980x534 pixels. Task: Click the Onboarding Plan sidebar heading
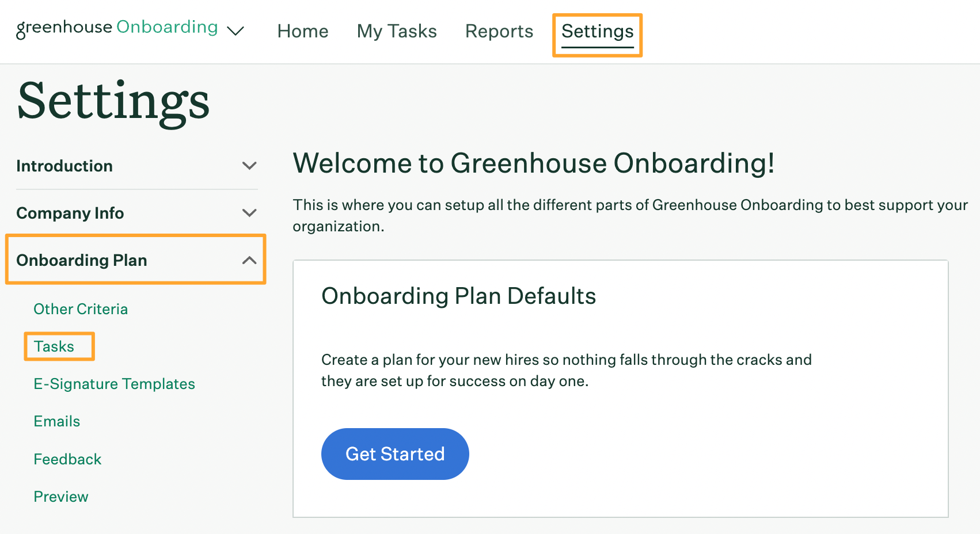pos(82,260)
